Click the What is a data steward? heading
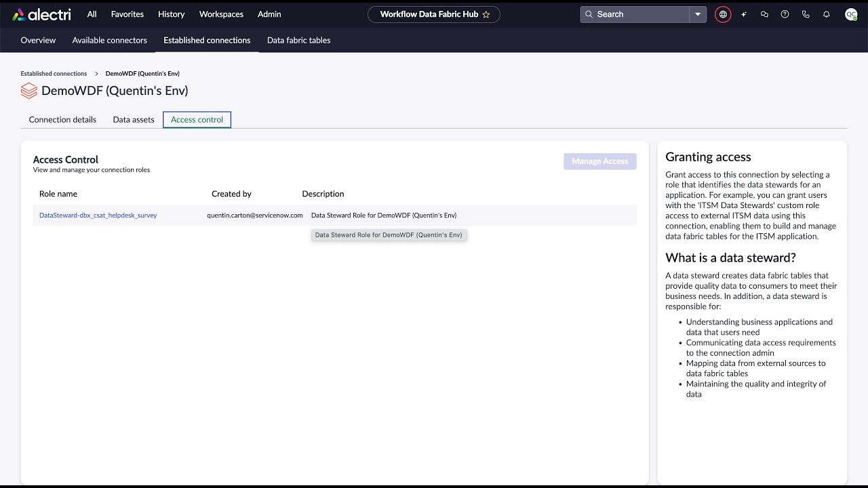Image resolution: width=868 pixels, height=488 pixels. click(730, 258)
